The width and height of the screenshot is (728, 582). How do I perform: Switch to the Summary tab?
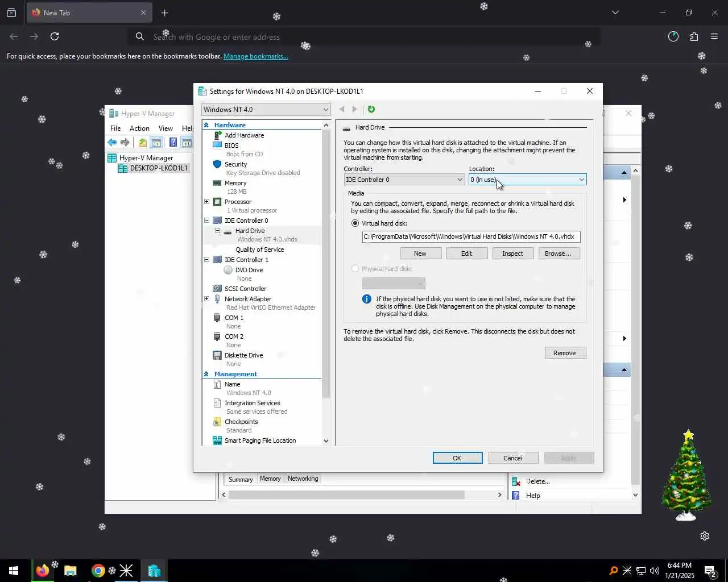tap(241, 479)
